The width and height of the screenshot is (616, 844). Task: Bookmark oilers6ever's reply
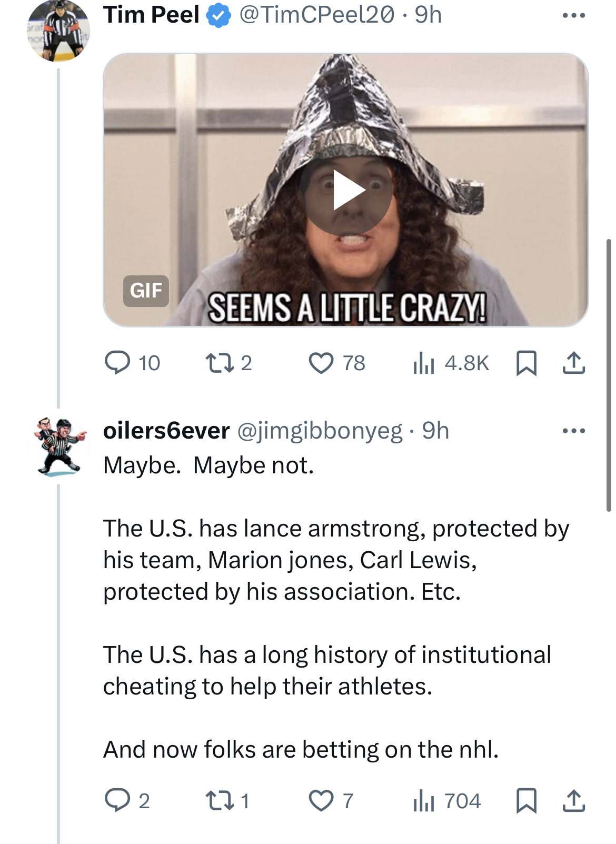[x=526, y=801]
